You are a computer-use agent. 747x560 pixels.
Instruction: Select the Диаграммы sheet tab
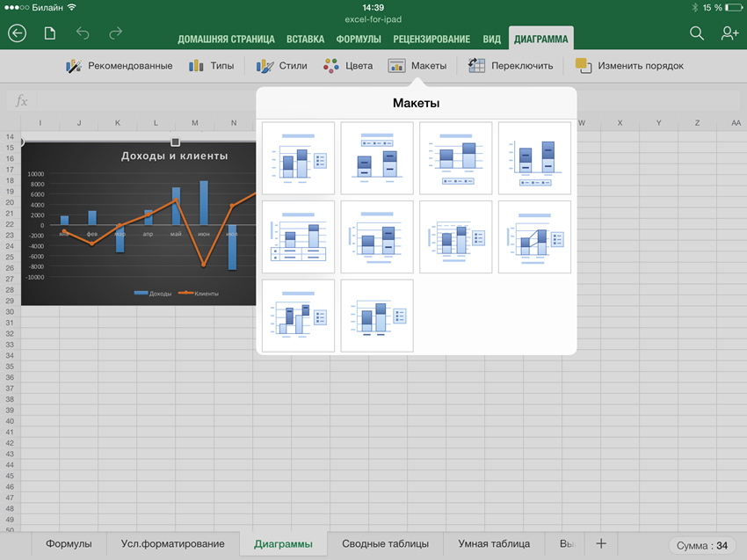284,544
